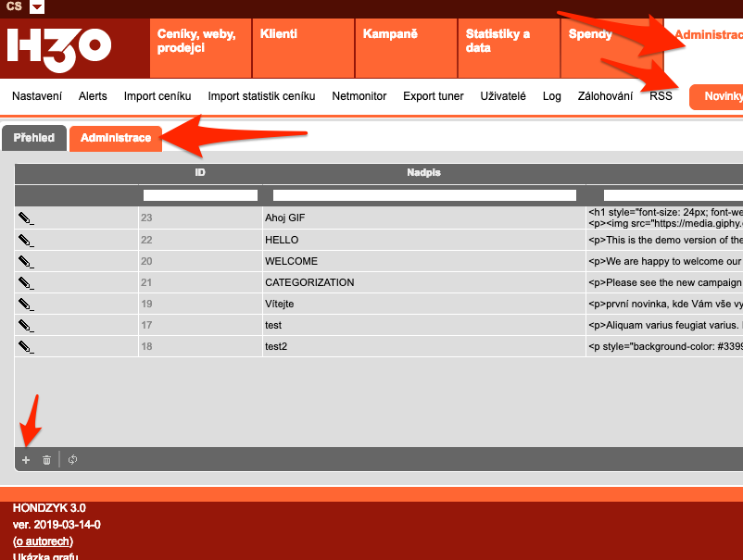Click the H3O logo

[59, 44]
